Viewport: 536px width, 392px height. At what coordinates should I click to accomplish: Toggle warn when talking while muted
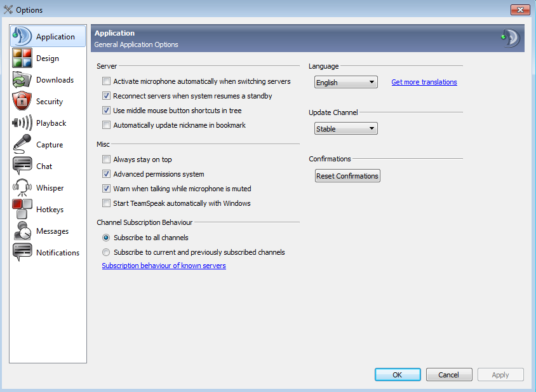coord(106,189)
